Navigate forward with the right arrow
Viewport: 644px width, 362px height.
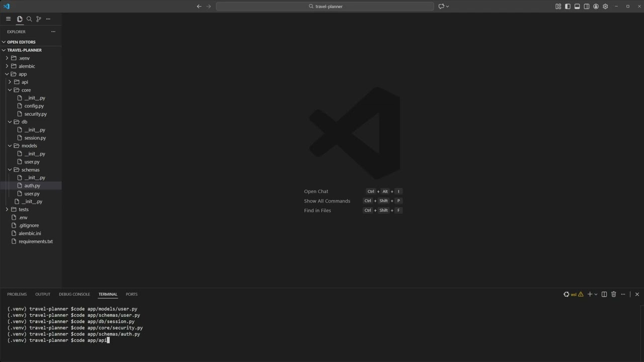point(209,7)
